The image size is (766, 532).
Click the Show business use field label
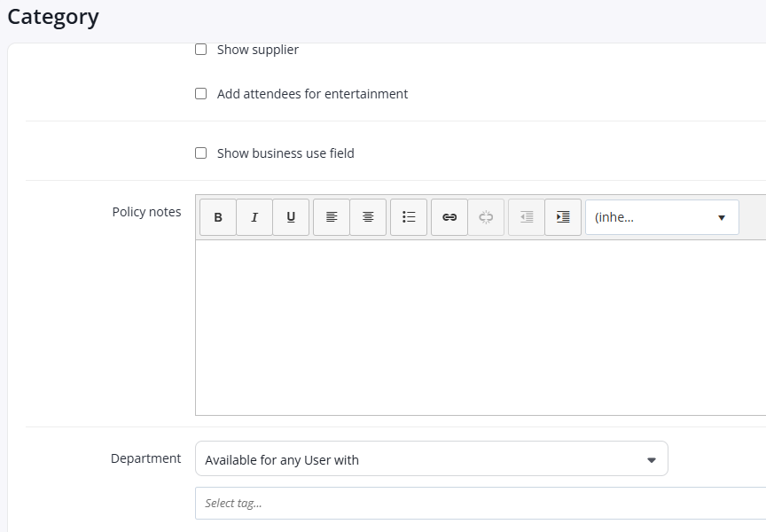pos(285,153)
